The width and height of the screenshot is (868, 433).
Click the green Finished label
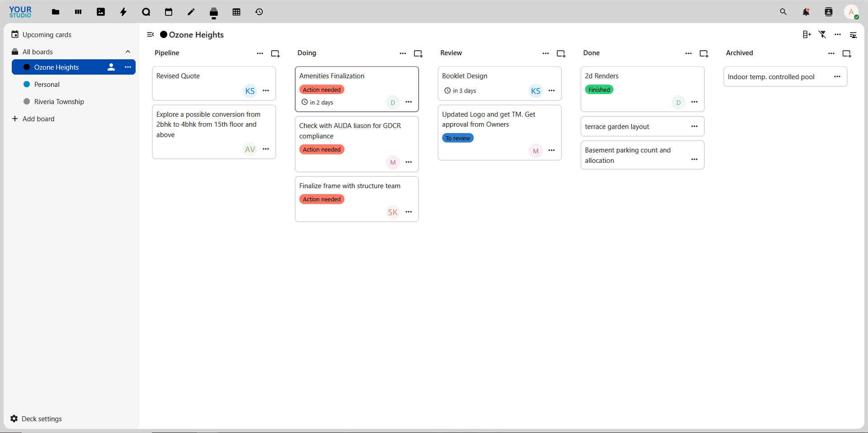[x=599, y=90]
